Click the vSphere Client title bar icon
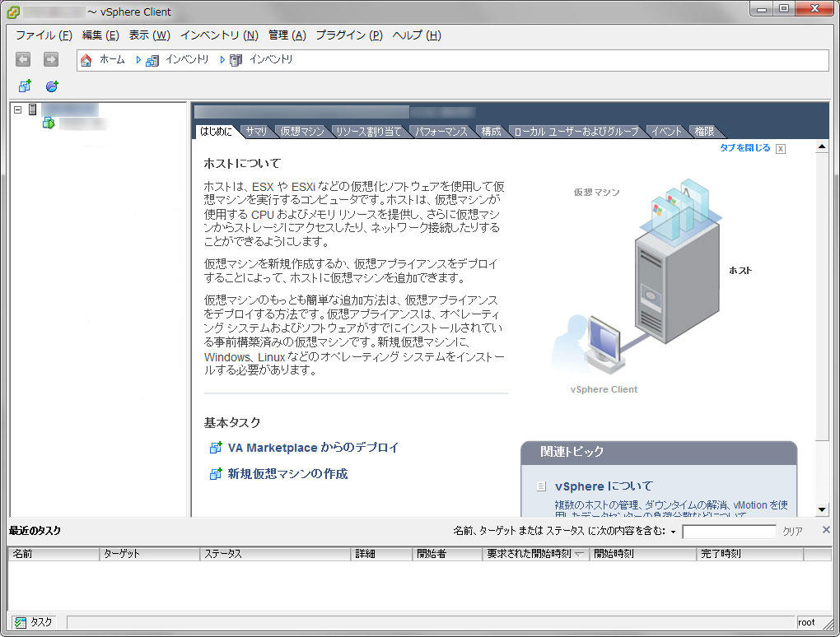840x637 pixels. [13, 12]
